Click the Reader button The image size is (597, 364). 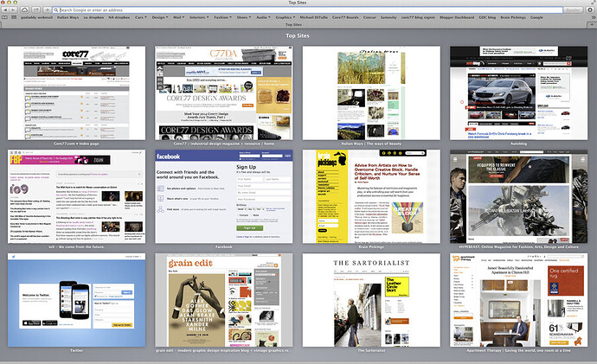pyautogui.click(x=574, y=10)
